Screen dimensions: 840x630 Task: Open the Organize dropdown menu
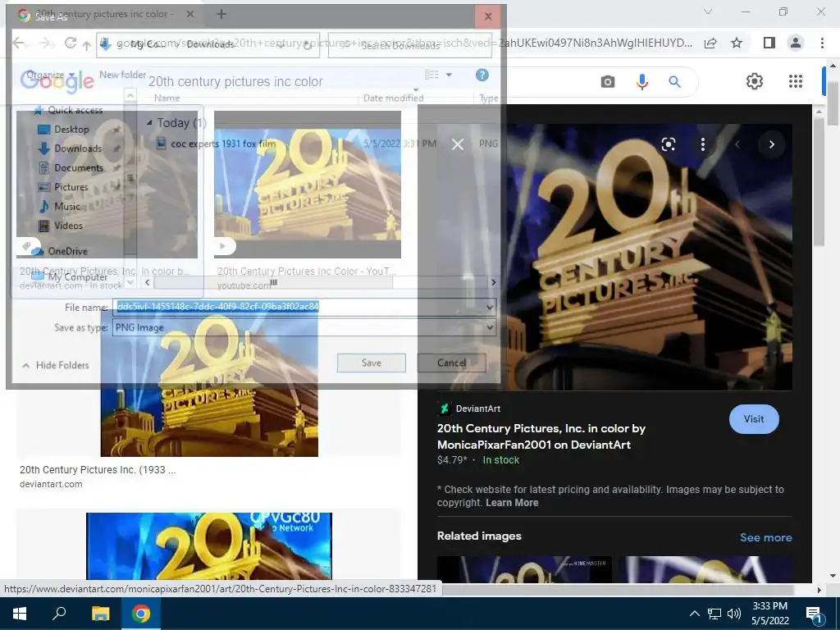[x=49, y=75]
